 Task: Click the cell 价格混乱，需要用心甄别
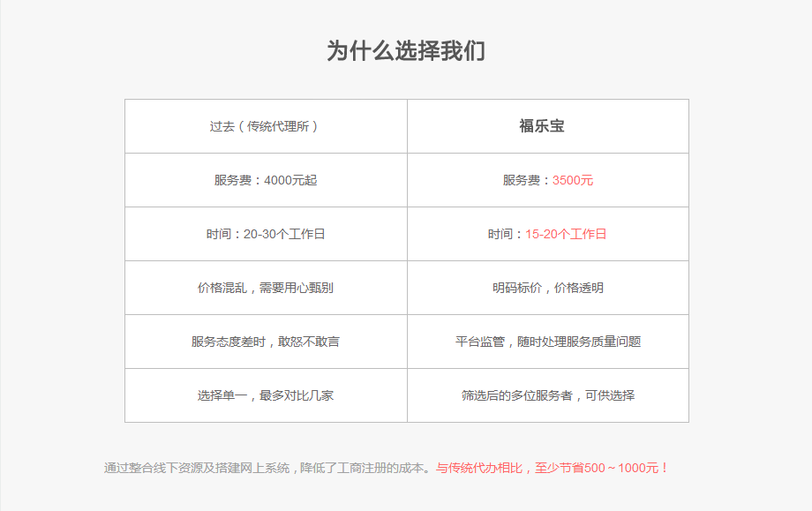[x=267, y=288]
